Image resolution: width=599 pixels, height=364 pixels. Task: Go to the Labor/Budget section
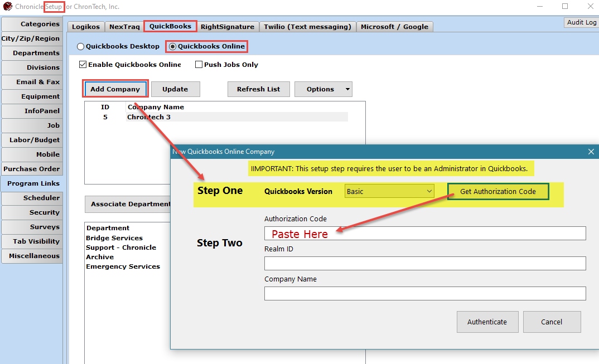(x=32, y=140)
